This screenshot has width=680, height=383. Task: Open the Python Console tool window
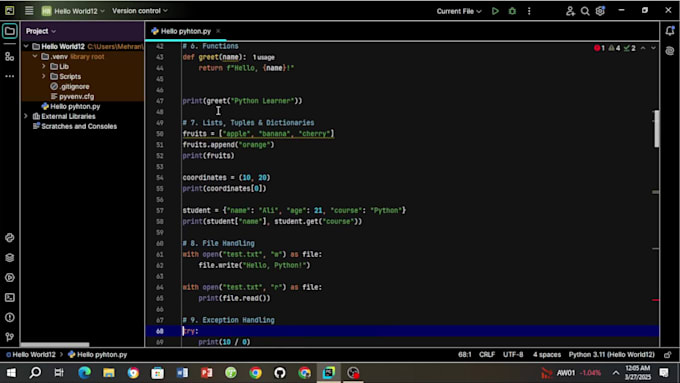point(10,238)
